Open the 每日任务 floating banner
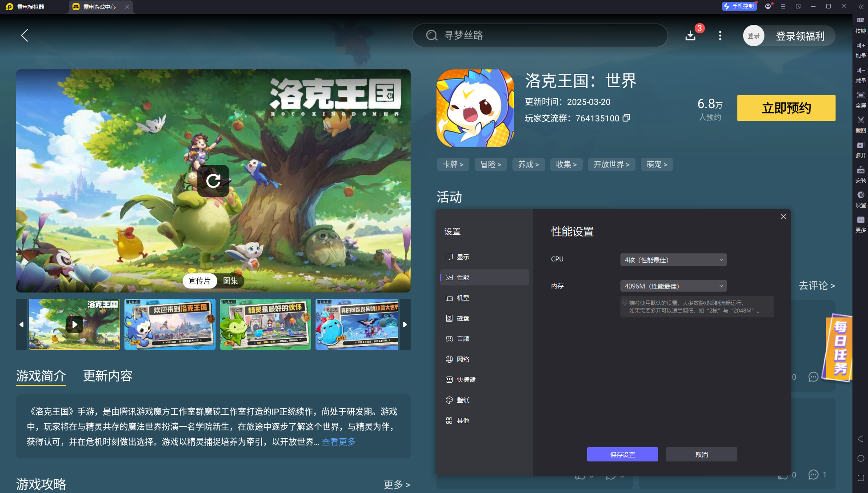The width and height of the screenshot is (868, 493). 837,348
